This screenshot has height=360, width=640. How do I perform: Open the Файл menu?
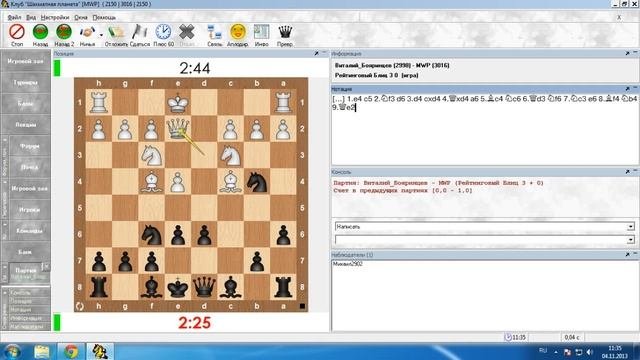pyautogui.click(x=14, y=18)
